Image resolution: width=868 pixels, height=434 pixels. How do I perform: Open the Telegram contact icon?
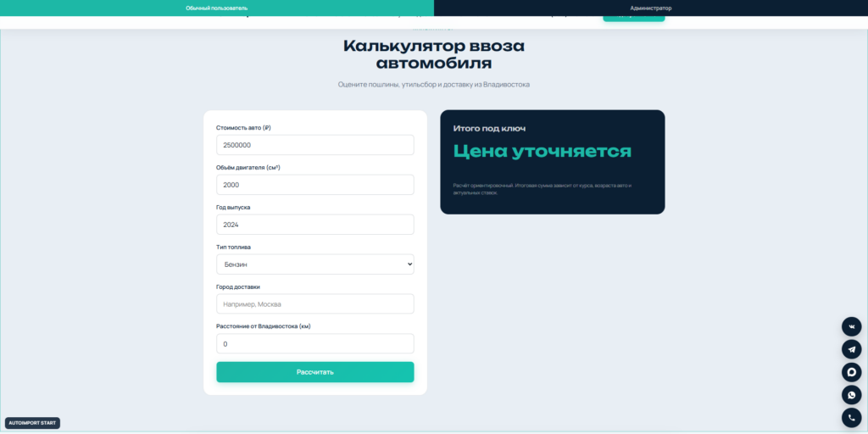click(851, 349)
